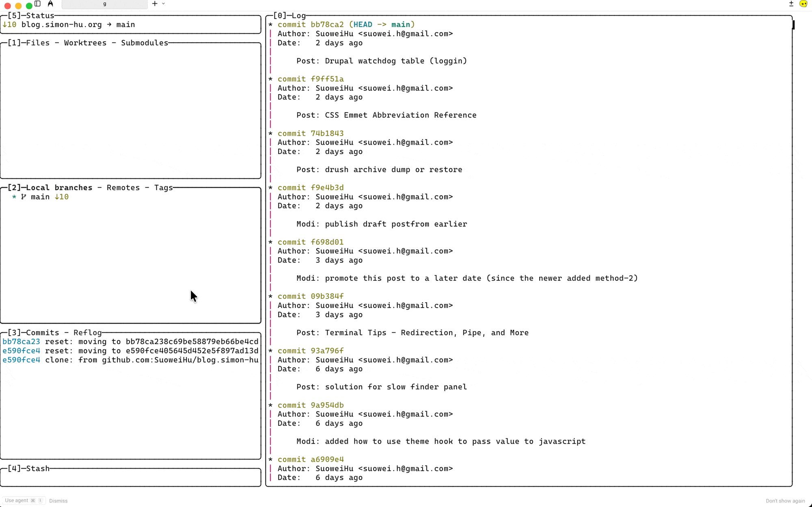Image resolution: width=812 pixels, height=507 pixels.
Task: Toggle the left sidebar panel icon
Action: pyautogui.click(x=38, y=4)
